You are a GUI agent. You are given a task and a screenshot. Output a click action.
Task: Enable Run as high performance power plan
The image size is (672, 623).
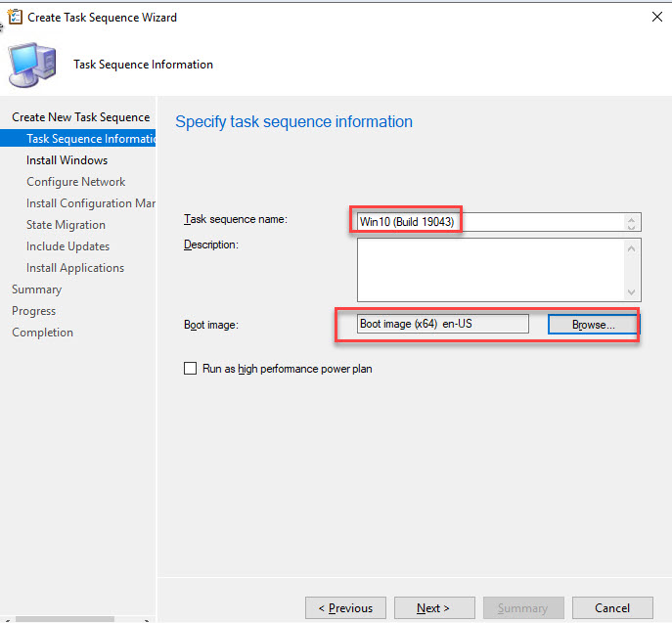pos(191,369)
